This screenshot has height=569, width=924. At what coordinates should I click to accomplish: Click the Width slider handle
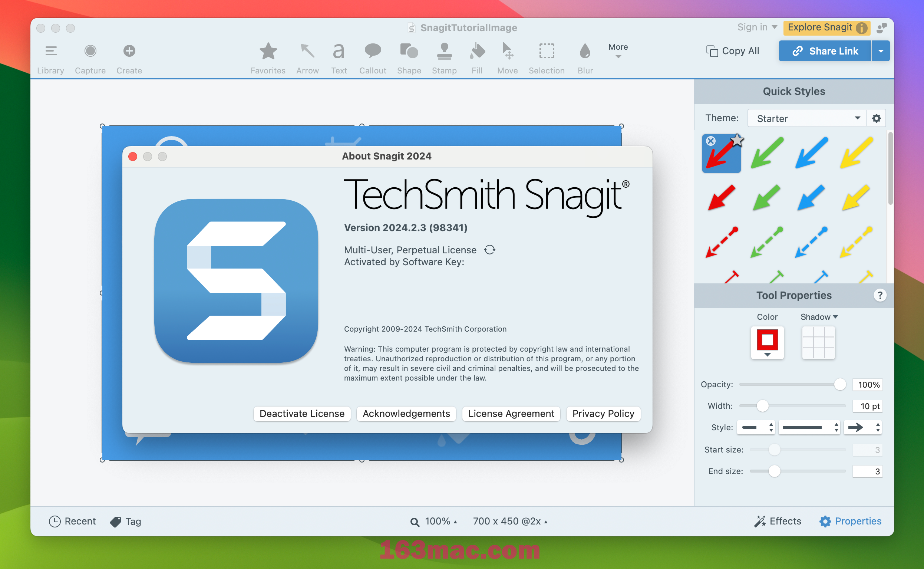(762, 406)
